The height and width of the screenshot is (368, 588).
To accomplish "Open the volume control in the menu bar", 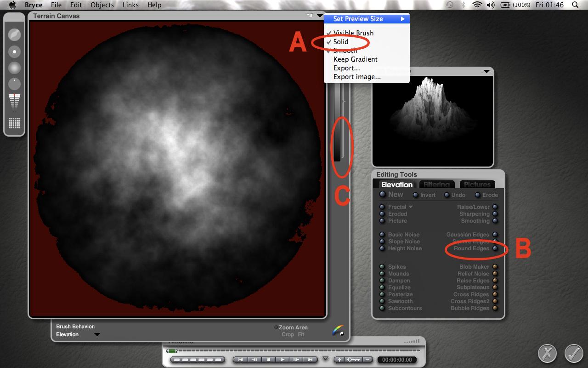I will pos(491,5).
